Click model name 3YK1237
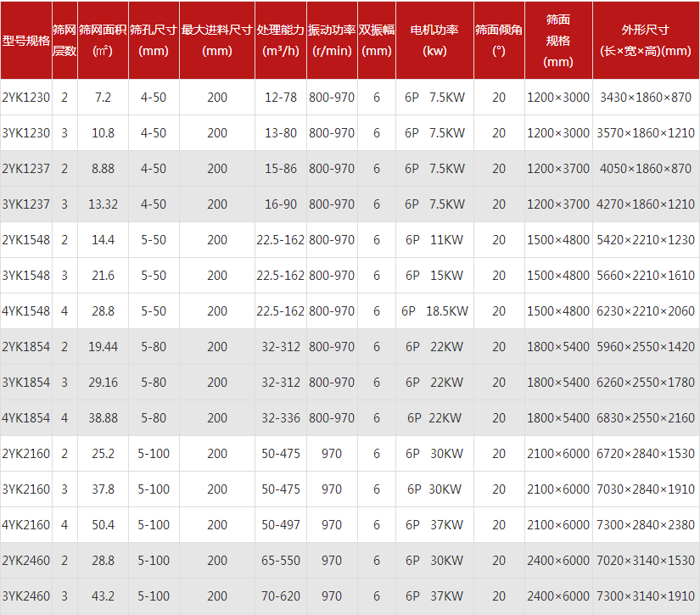 pos(25,204)
